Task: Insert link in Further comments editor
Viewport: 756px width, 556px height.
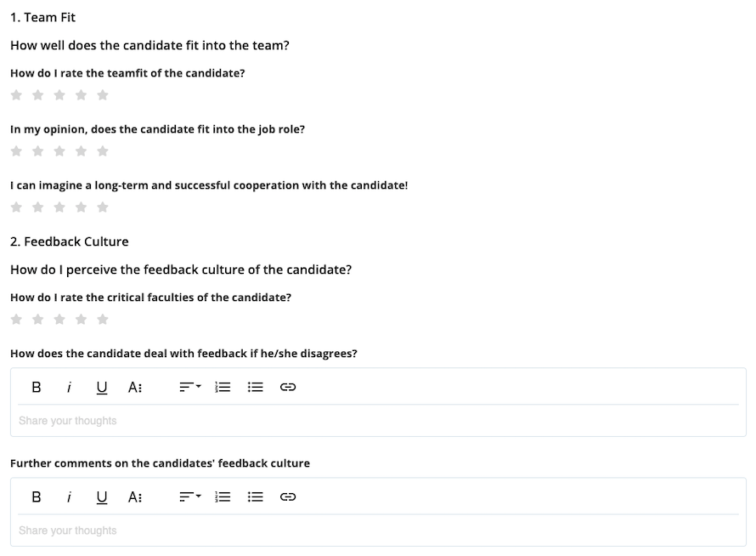Action: click(x=288, y=496)
